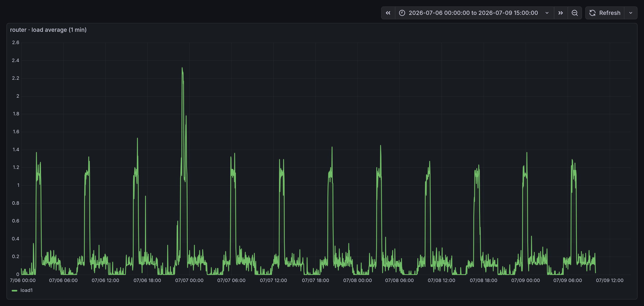Click the load1 legend color swatch
The height and width of the screenshot is (306, 644).
(x=14, y=290)
